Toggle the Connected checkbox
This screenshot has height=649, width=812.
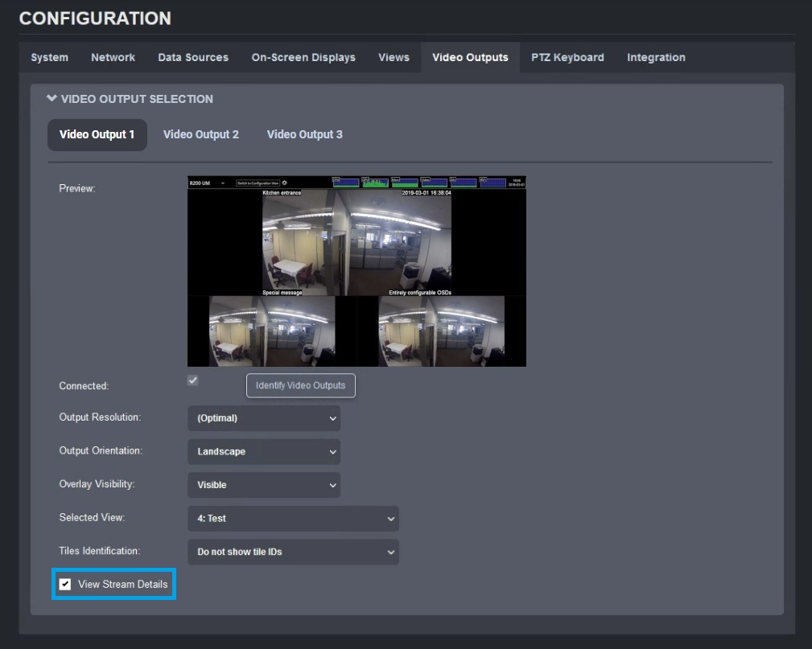coord(192,380)
